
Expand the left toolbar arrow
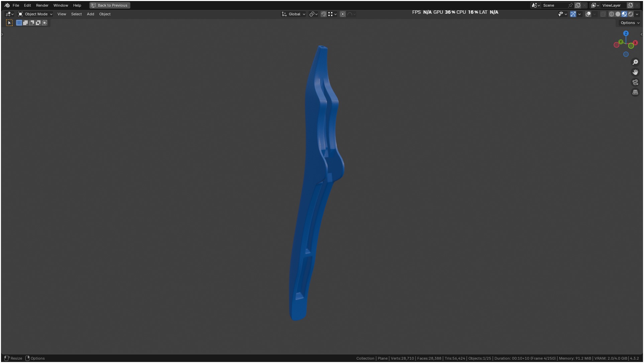(x=2, y=34)
